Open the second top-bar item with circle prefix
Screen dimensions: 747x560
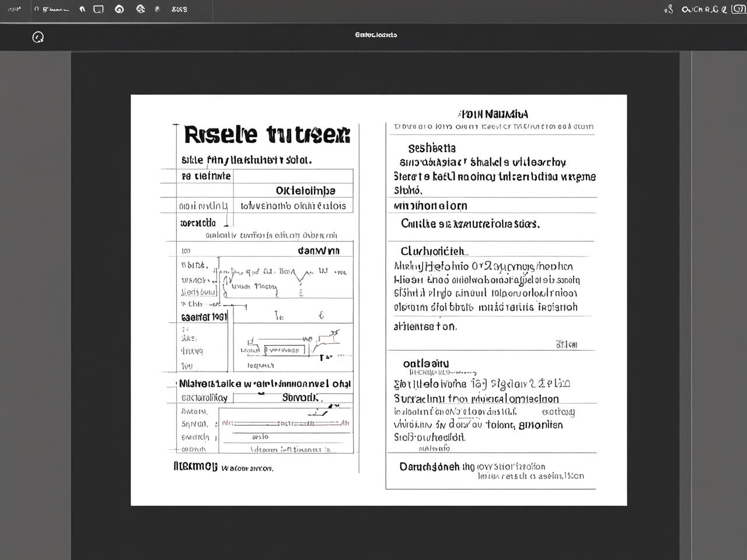[51, 9]
